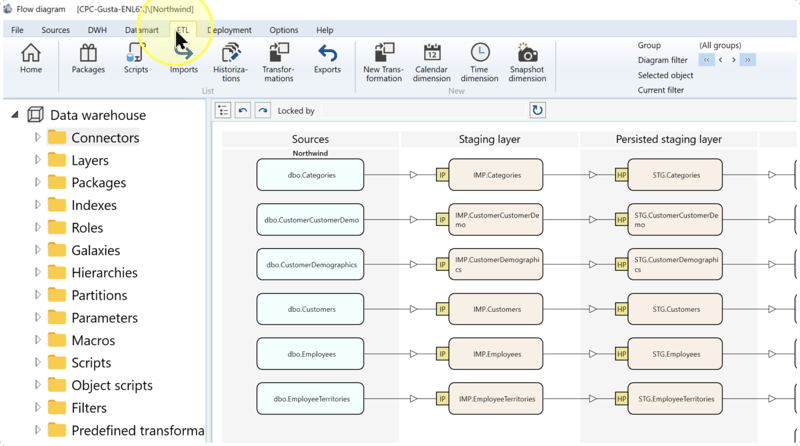
Task: Go to previous diagram filter
Action: 720,60
